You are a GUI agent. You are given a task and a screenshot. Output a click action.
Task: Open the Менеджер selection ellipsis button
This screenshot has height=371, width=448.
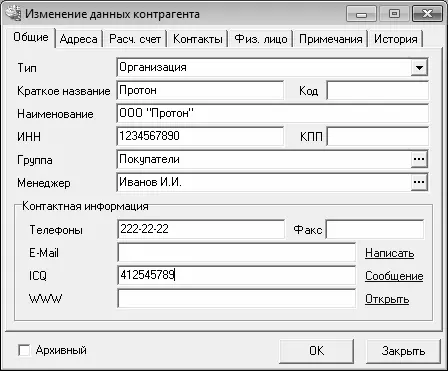tap(419, 182)
